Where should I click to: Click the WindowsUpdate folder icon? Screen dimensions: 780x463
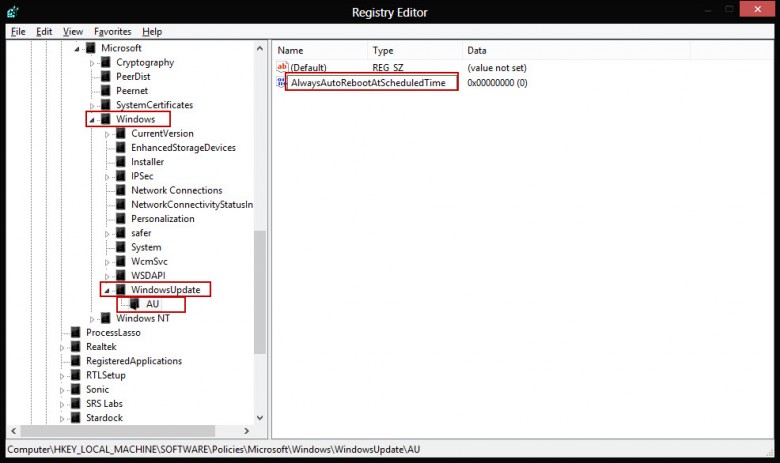tap(120, 289)
